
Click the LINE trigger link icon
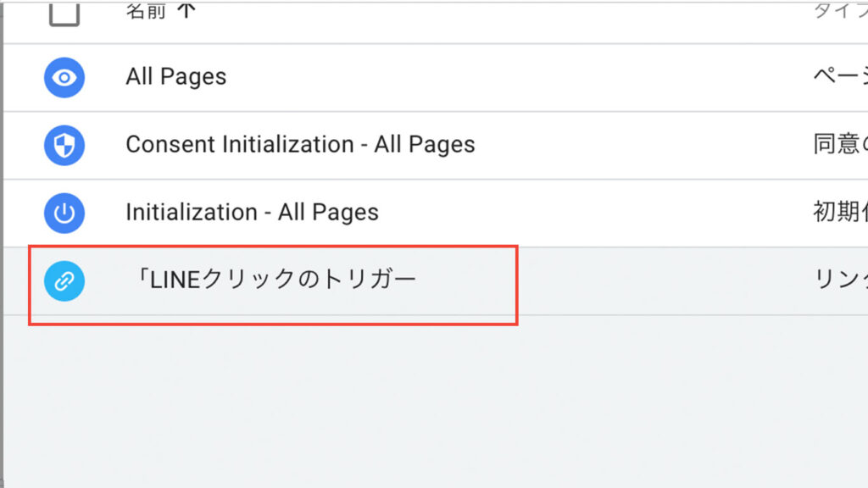64,281
